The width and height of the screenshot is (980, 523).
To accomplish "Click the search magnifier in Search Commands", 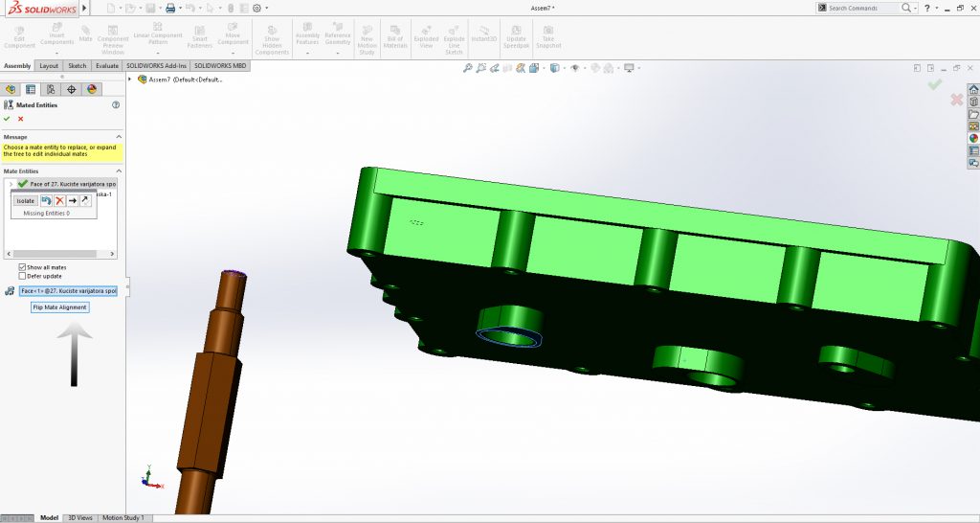I will coord(905,8).
